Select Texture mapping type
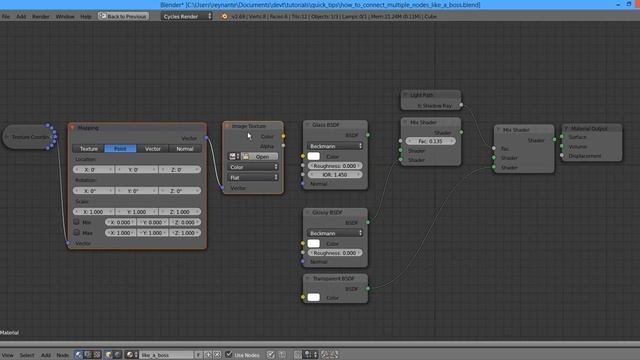 pos(89,149)
